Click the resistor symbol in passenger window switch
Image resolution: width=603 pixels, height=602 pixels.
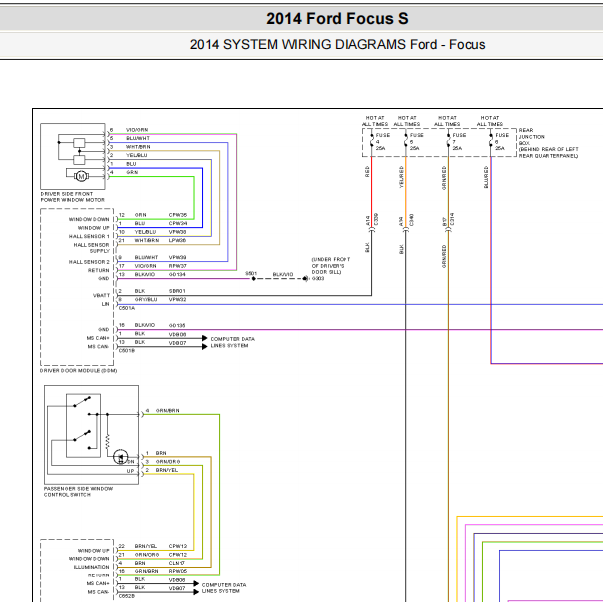(107, 442)
